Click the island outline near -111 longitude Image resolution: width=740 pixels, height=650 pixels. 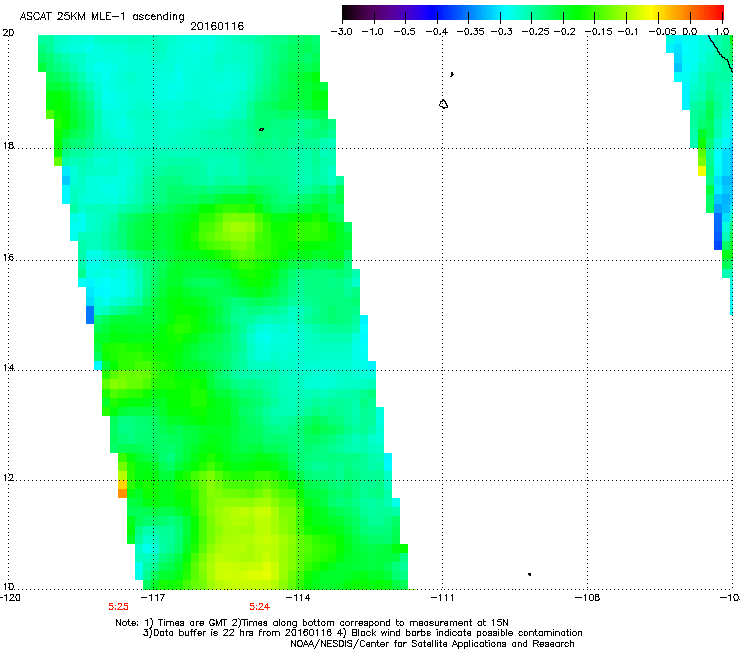pyautogui.click(x=443, y=104)
